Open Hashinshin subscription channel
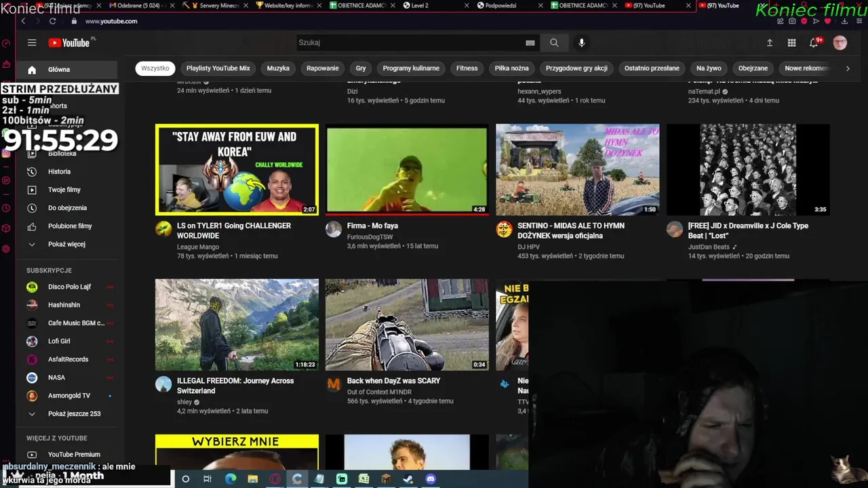Image resolution: width=868 pixels, height=488 pixels. tap(68, 305)
